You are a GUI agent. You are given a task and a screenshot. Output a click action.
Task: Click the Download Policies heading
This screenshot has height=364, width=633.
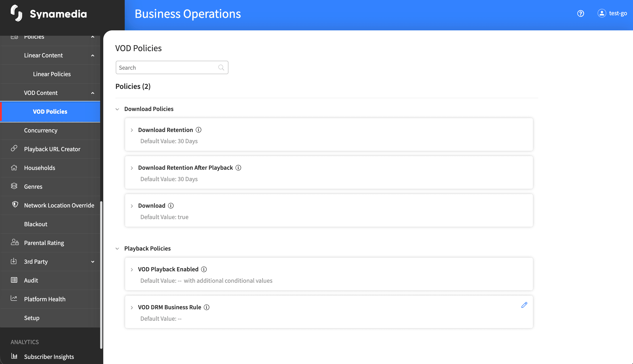tap(149, 109)
